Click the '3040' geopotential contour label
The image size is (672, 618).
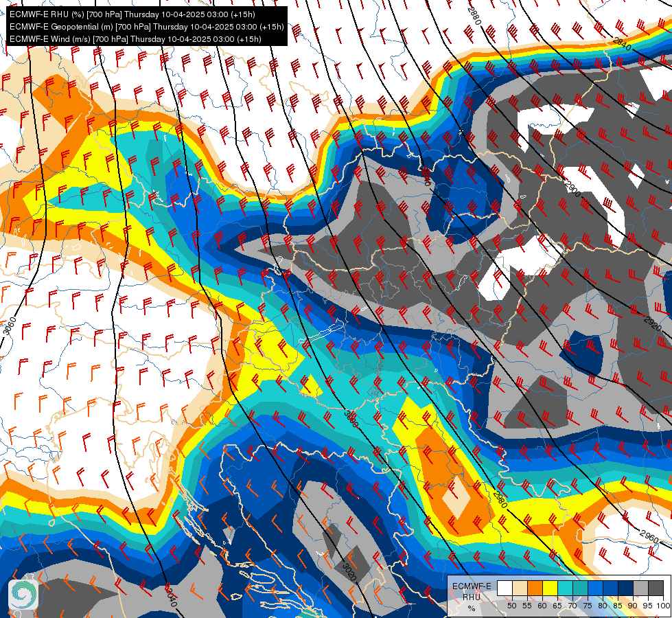coord(171,597)
